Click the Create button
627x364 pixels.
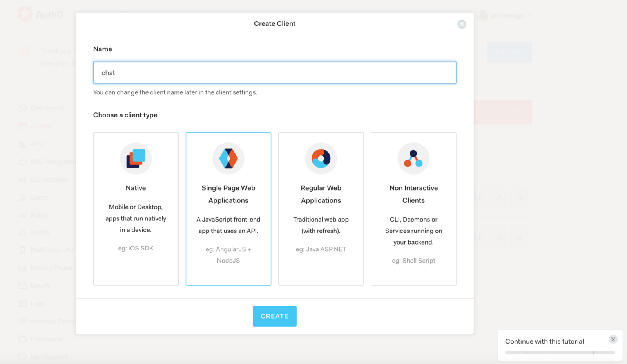click(275, 316)
